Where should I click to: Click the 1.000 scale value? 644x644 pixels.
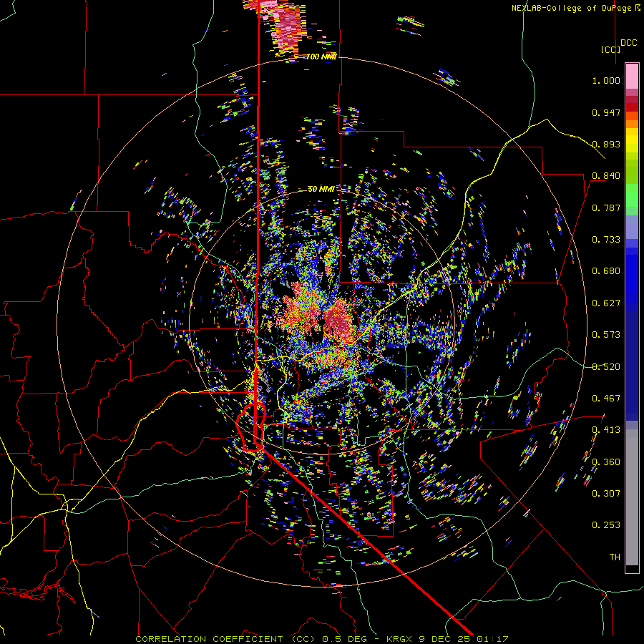pos(606,80)
